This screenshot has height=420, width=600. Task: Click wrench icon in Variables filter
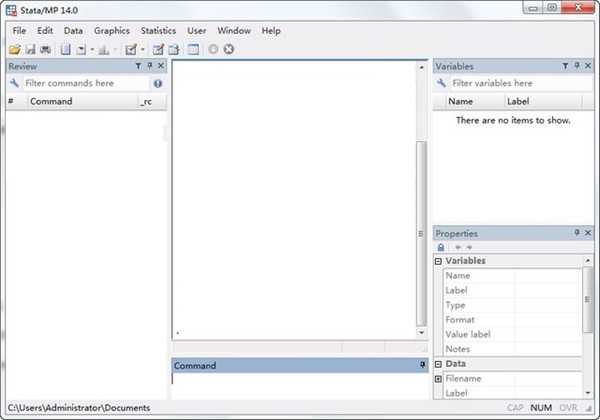[442, 84]
